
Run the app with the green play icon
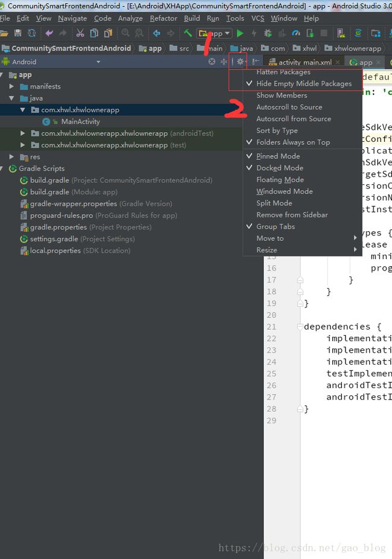tap(241, 33)
